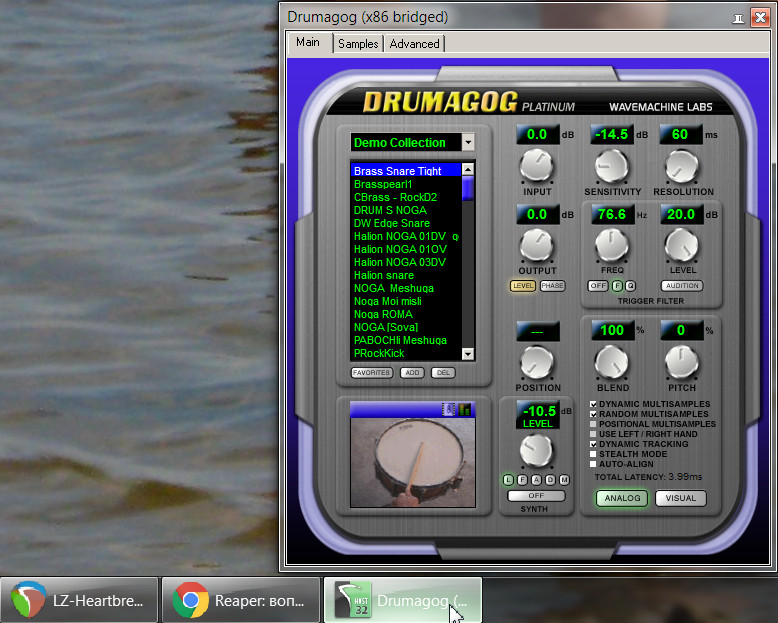Click the film-strip picture icon above drum image
The image size is (778, 623).
coord(448,410)
